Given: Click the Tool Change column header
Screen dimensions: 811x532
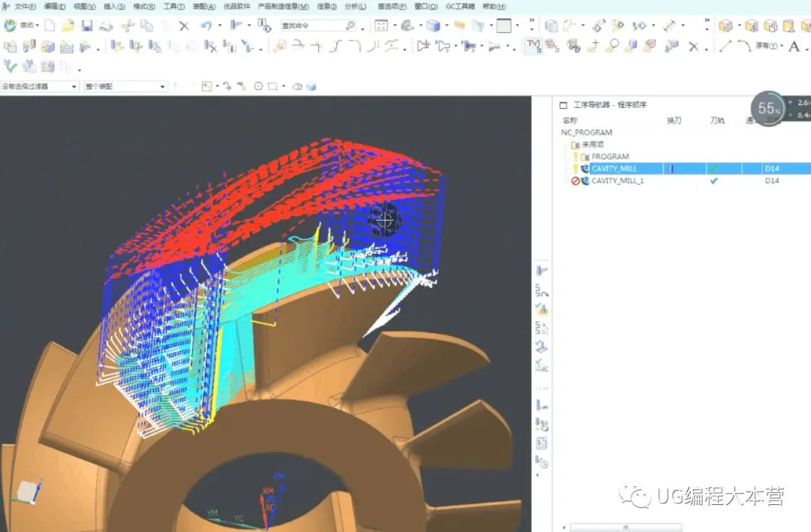Looking at the screenshot, I should tap(674, 121).
